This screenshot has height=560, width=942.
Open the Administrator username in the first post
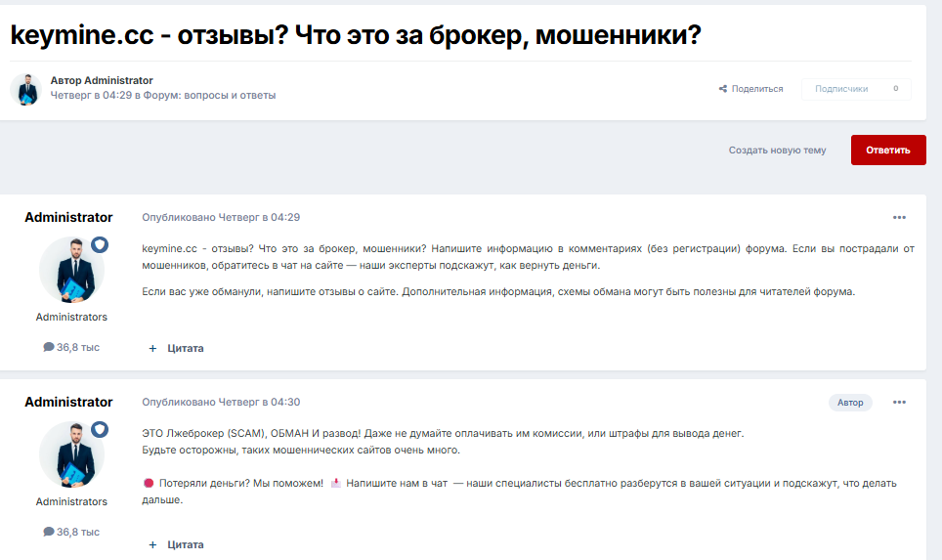[68, 217]
